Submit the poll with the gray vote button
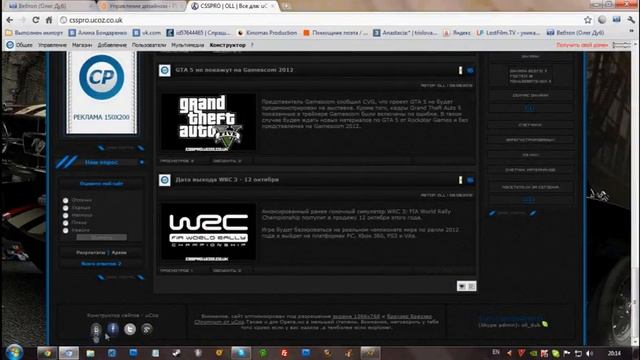The height and width of the screenshot is (360, 640). pyautogui.click(x=102, y=237)
